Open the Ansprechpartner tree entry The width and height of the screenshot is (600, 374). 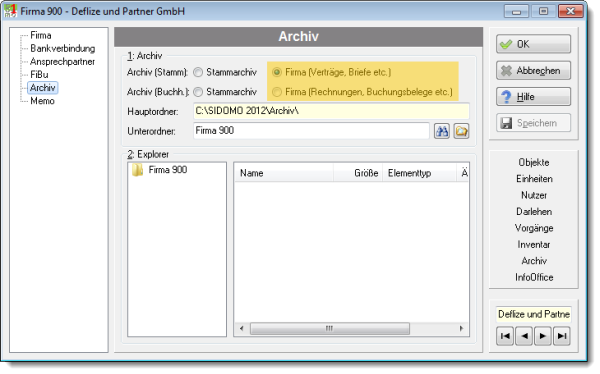pyautogui.click(x=62, y=62)
